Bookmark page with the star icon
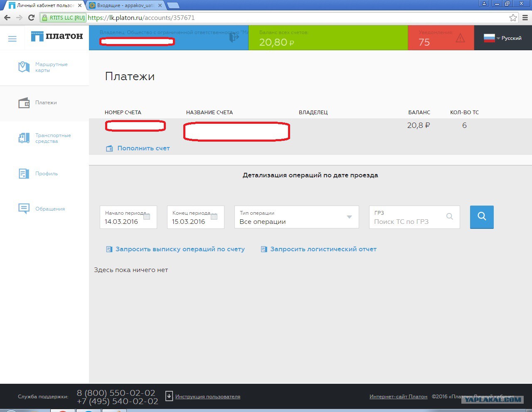532x412 pixels. point(513,18)
